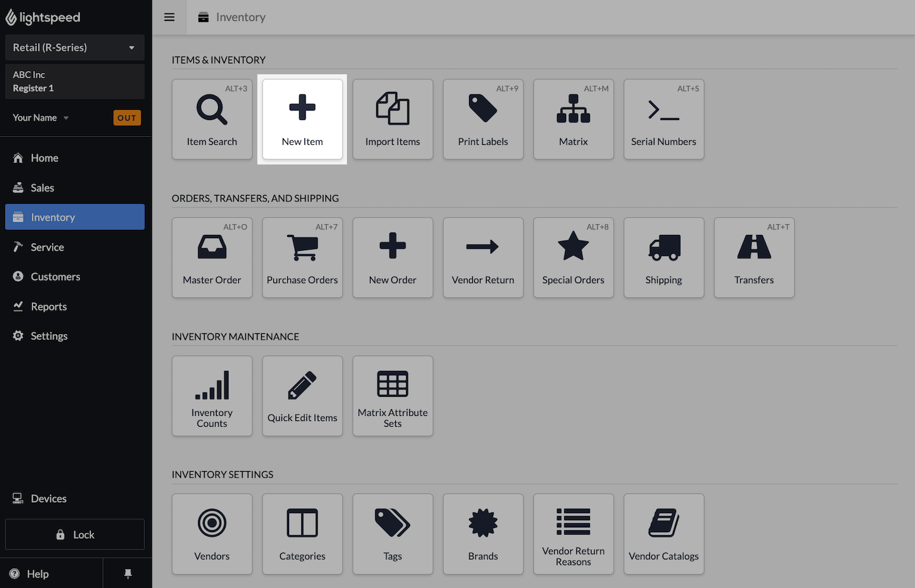Open the Help link
Image resolution: width=915 pixels, height=588 pixels.
(37, 574)
